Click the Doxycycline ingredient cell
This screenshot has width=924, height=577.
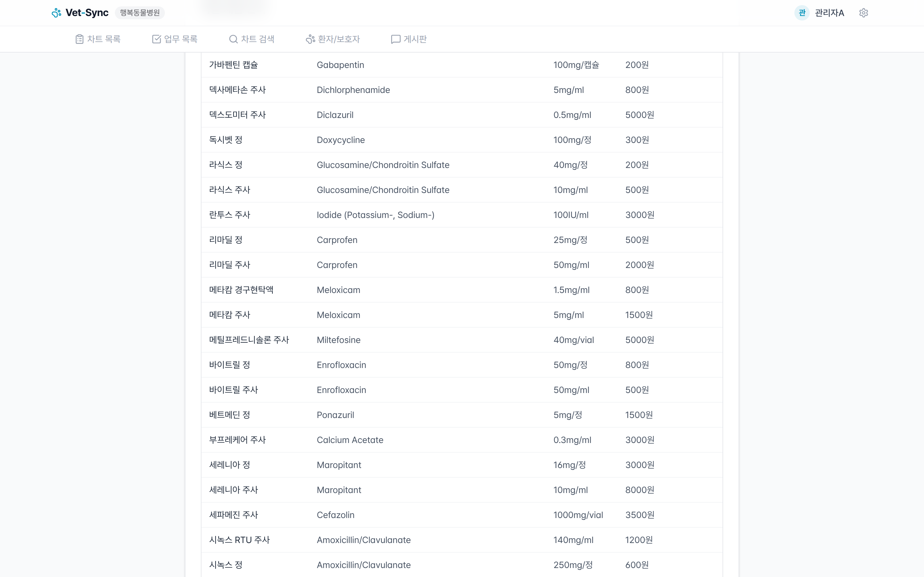(341, 140)
